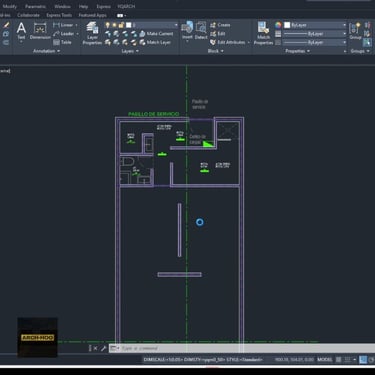375x375 pixels.
Task: Select the Table tool
Action: pos(62,42)
